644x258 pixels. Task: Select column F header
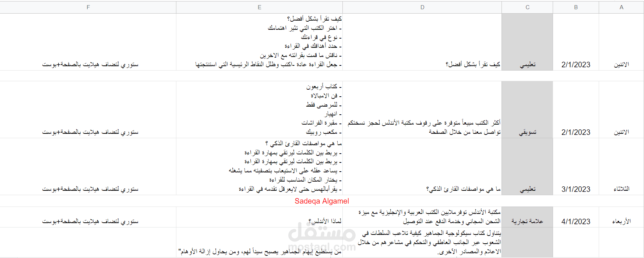pyautogui.click(x=88, y=7)
